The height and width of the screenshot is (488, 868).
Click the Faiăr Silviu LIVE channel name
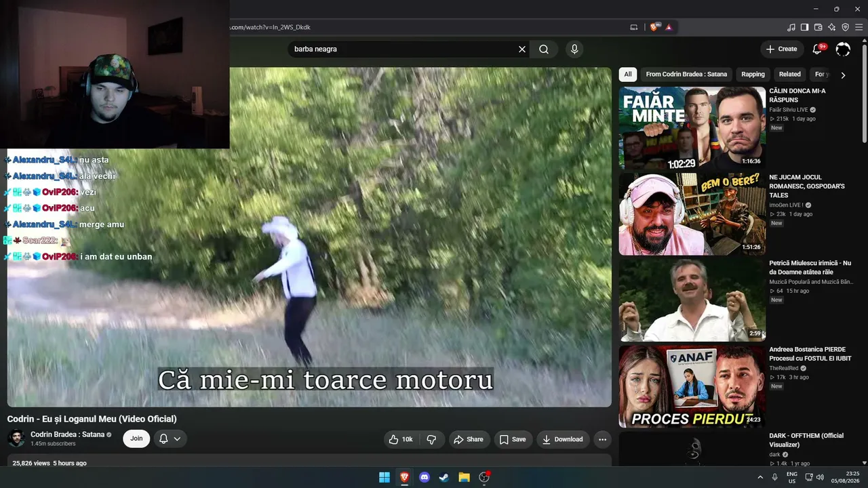pyautogui.click(x=788, y=109)
